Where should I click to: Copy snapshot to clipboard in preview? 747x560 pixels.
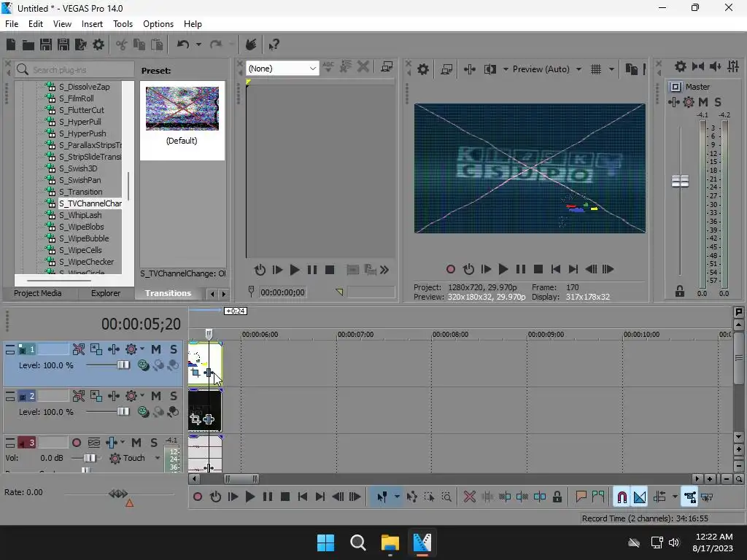coord(631,69)
